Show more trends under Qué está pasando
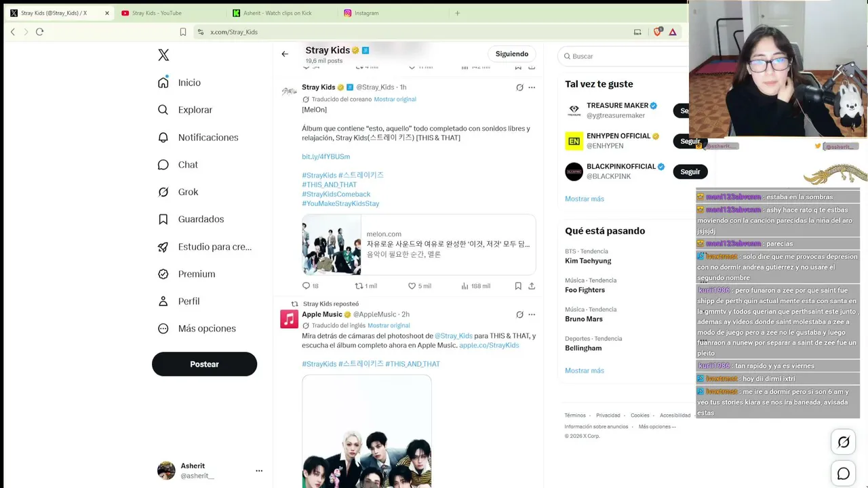This screenshot has height=488, width=868. [x=585, y=371]
